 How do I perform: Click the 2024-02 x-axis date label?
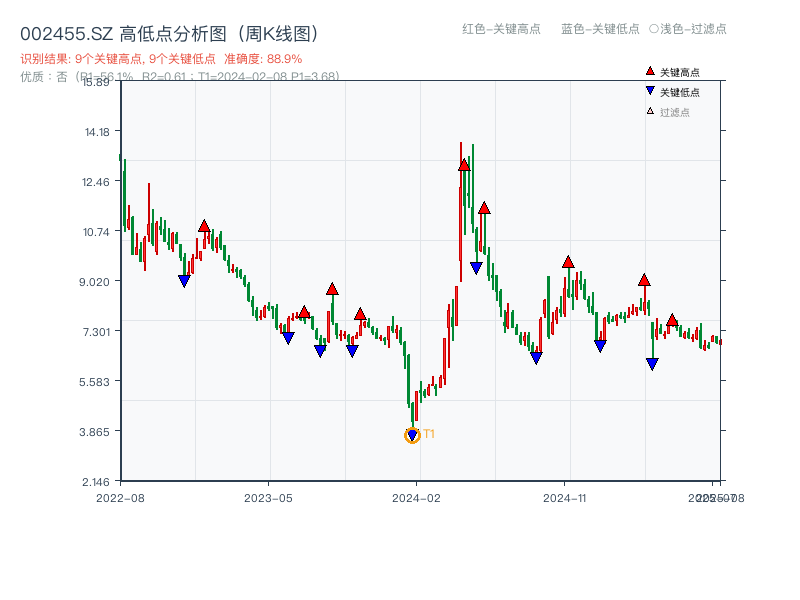[417, 497]
